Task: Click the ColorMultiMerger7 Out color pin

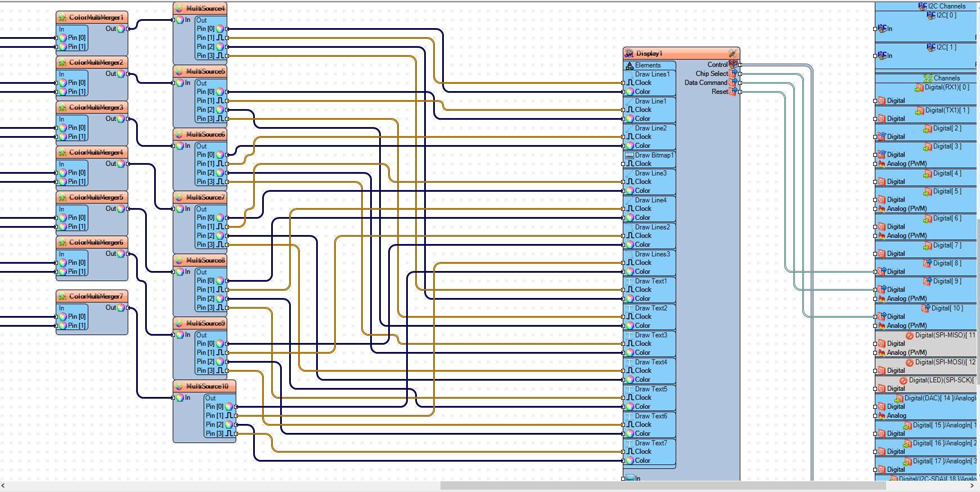Action: (x=121, y=308)
